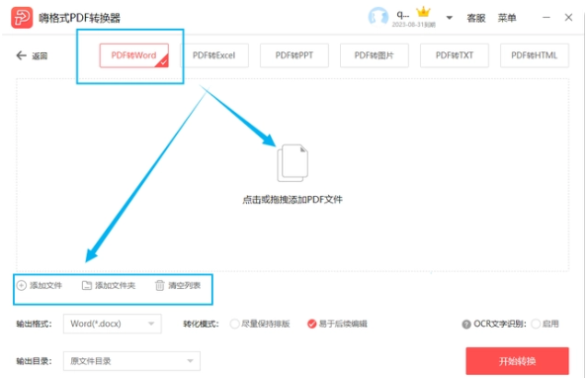588x378 pixels.
Task: Click the 添加文件 text label
Action: point(45,286)
